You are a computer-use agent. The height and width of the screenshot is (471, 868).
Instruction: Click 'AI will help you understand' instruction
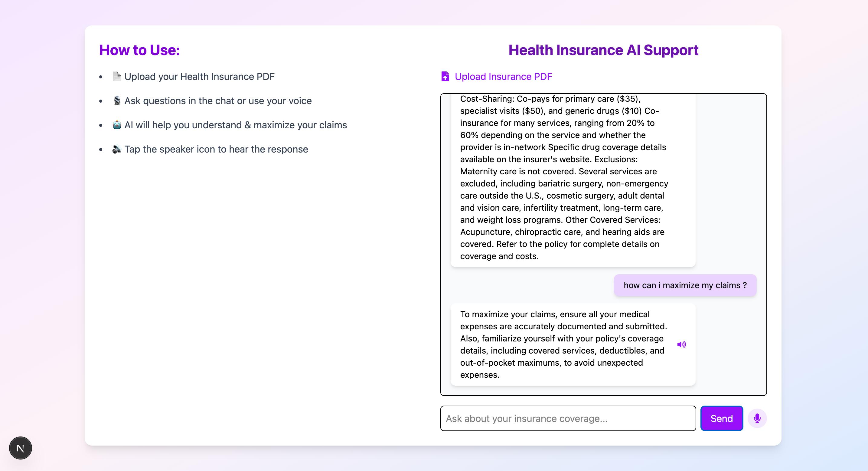236,125
